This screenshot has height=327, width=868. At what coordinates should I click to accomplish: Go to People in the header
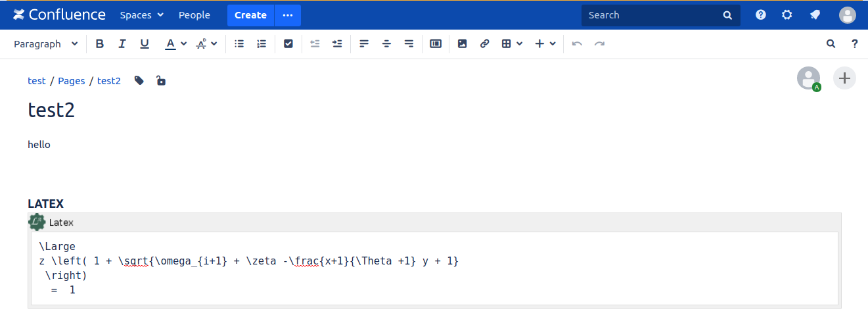tap(194, 15)
